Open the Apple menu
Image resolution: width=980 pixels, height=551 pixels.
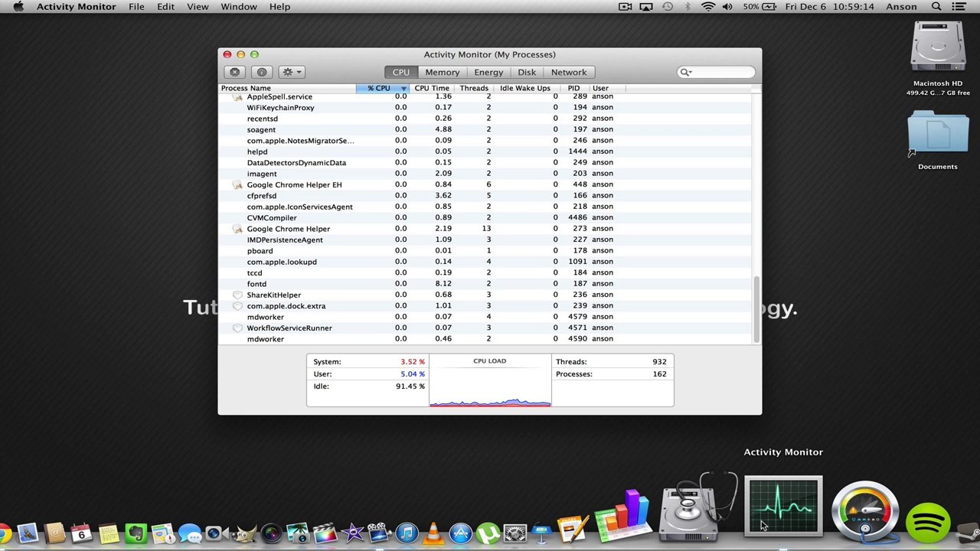18,7
